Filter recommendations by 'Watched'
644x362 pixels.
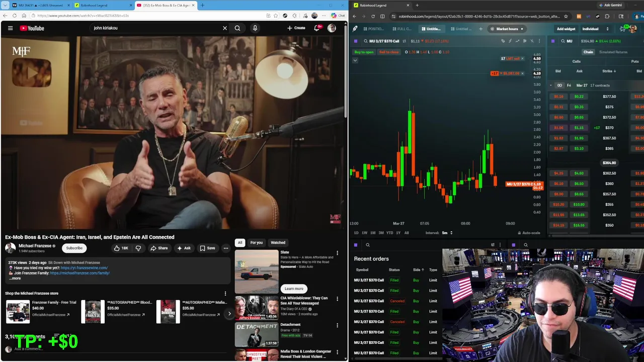point(278,243)
